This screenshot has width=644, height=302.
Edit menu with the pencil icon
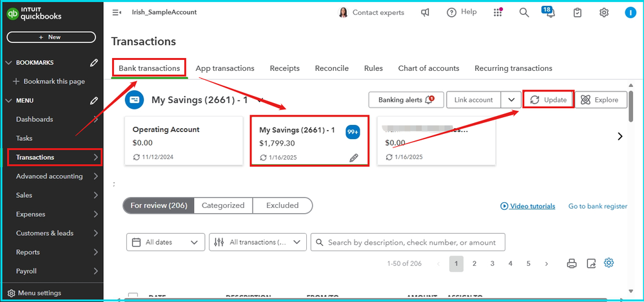tap(94, 100)
